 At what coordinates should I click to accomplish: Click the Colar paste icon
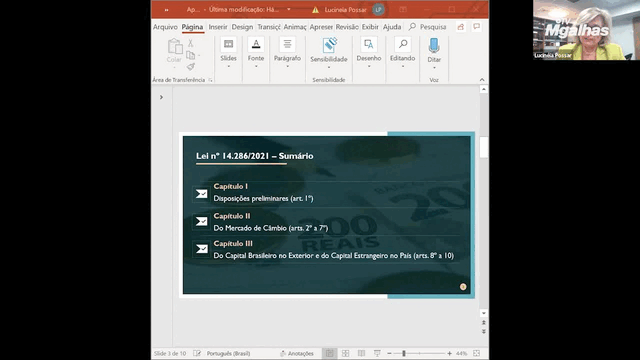(x=175, y=47)
